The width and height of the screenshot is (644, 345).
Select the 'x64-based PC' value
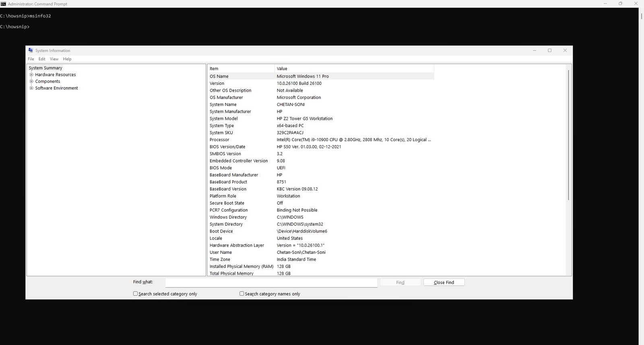pos(290,125)
